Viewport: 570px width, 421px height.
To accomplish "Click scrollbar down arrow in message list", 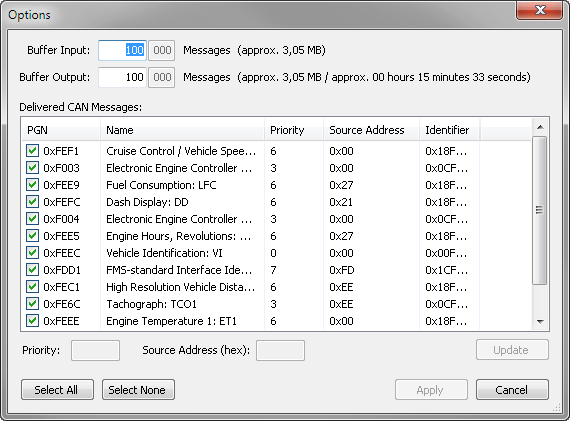I will point(540,321).
